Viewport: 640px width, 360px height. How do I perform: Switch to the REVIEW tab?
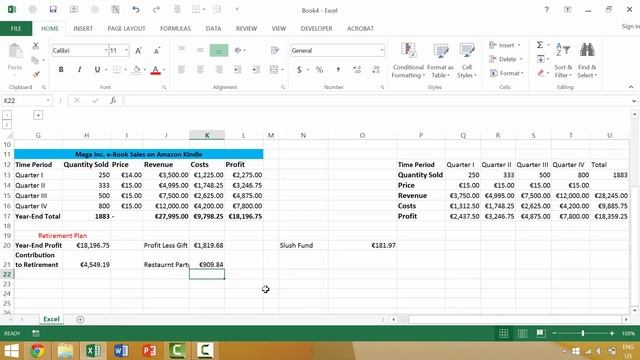246,29
